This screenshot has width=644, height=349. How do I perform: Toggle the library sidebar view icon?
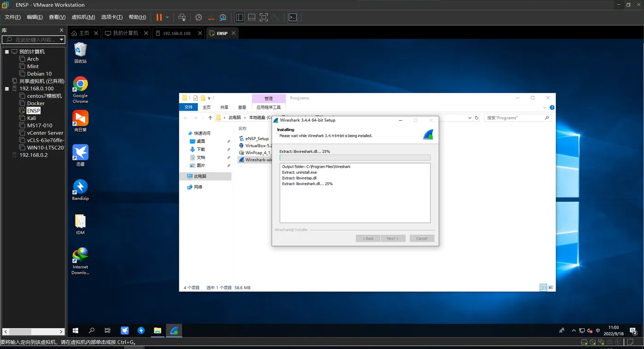240,17
